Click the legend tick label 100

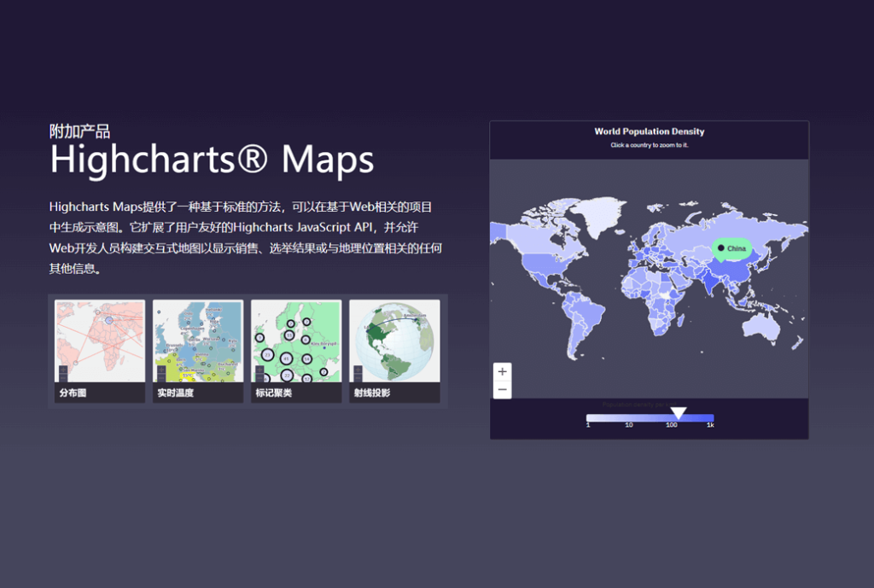672,425
